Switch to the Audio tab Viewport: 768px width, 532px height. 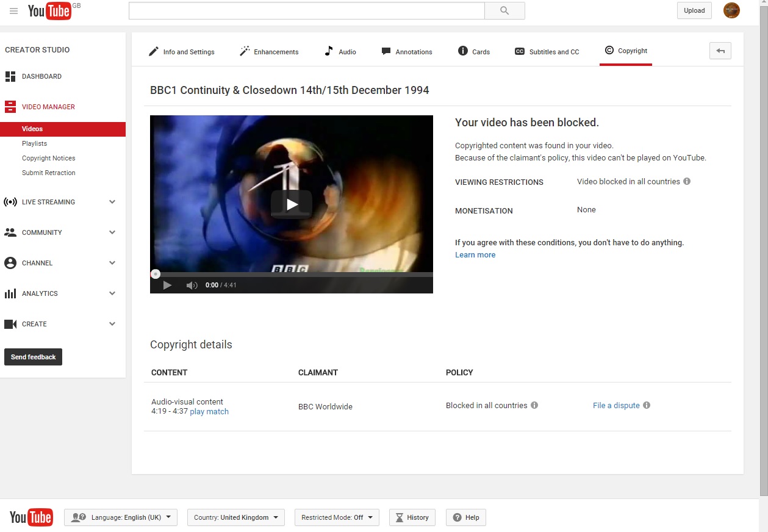pos(340,51)
